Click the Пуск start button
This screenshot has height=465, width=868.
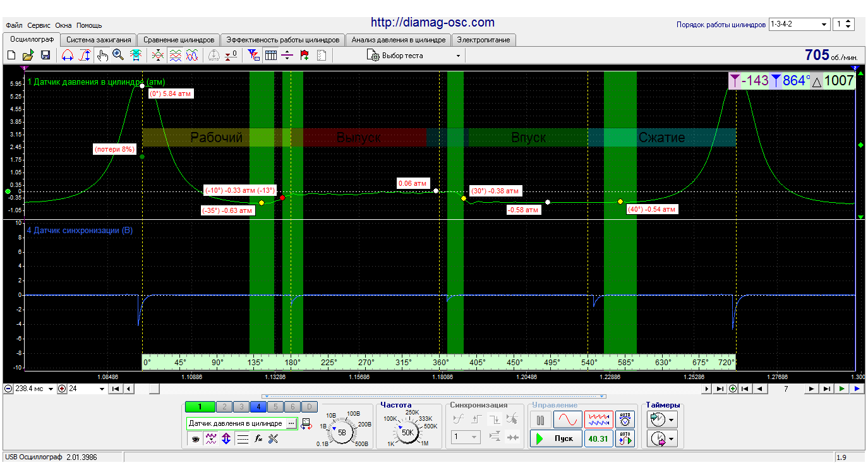(555, 438)
